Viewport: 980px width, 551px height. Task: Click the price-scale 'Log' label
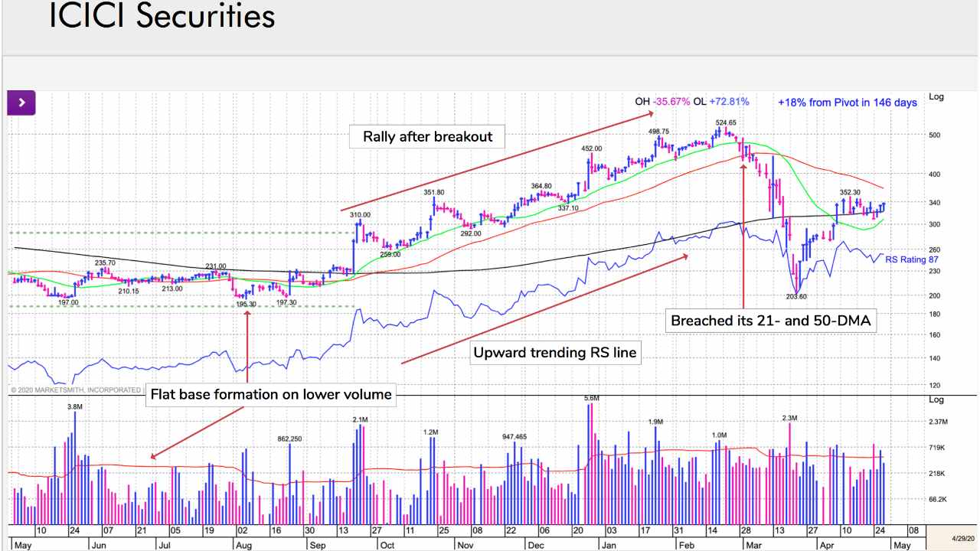[936, 97]
